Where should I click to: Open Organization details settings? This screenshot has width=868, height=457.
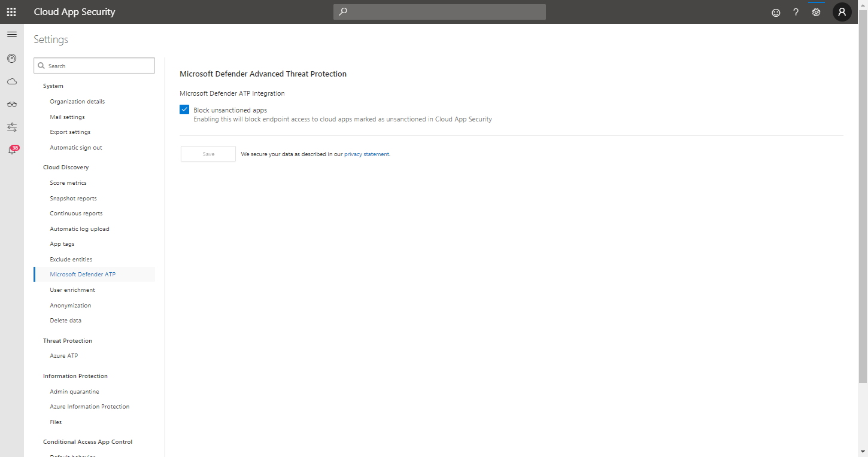(x=77, y=102)
